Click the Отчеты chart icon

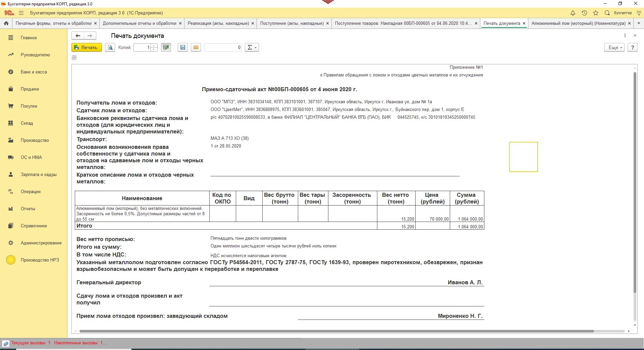pyautogui.click(x=11, y=209)
